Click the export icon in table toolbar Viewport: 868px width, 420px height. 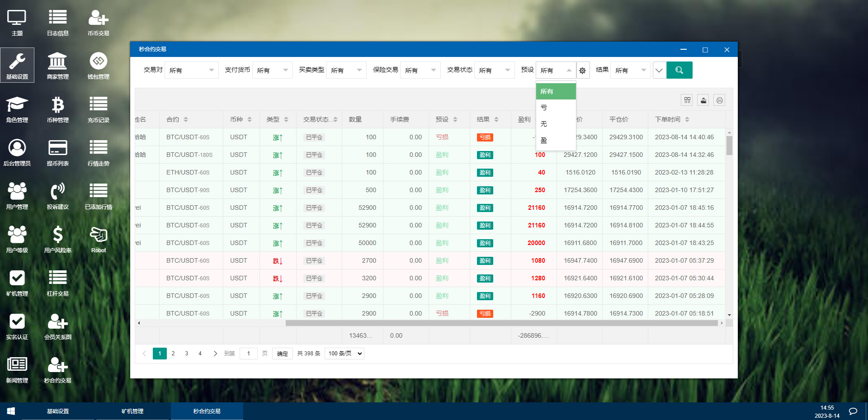(x=703, y=100)
